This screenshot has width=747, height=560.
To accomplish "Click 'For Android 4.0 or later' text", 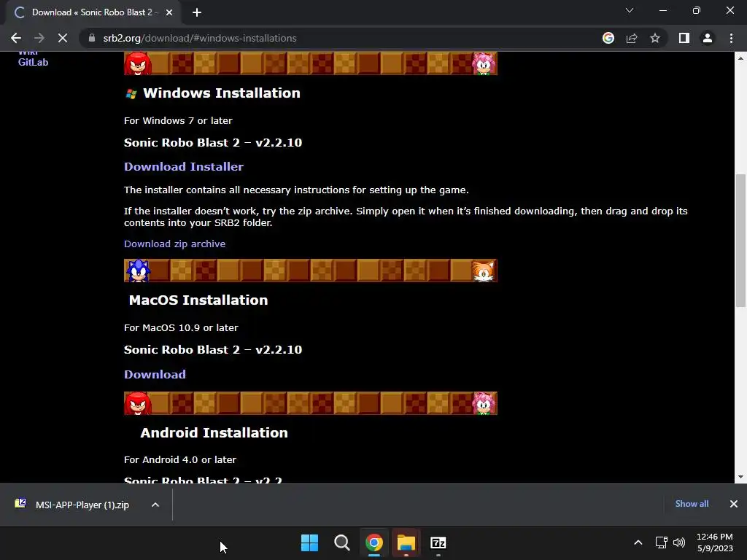I will (180, 459).
